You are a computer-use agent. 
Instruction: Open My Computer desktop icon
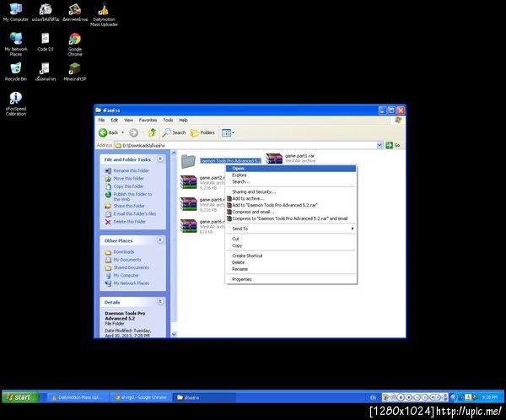tap(15, 13)
